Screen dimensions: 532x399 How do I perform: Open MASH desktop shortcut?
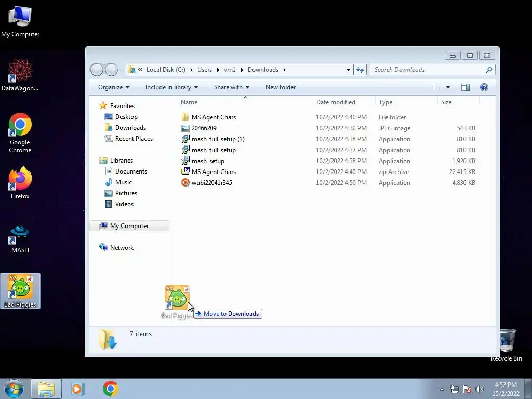click(x=20, y=240)
